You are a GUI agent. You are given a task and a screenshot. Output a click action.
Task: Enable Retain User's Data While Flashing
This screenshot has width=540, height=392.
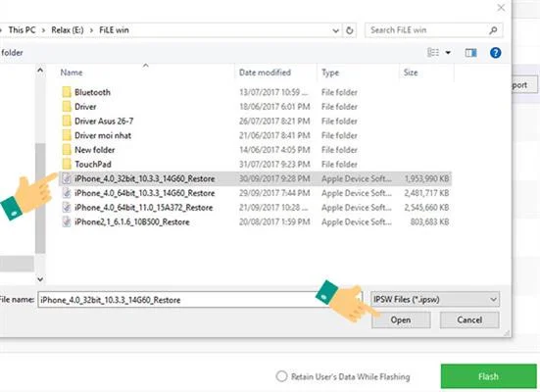tap(281, 376)
